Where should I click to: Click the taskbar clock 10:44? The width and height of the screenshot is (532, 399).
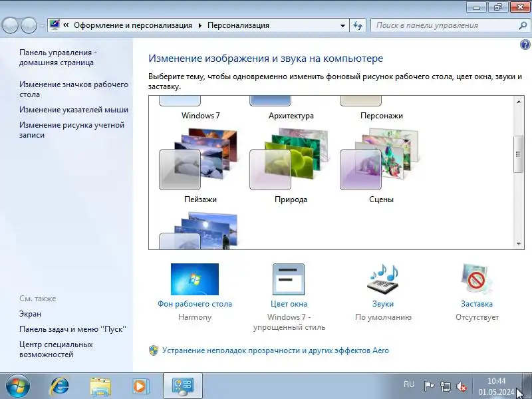[496, 381]
